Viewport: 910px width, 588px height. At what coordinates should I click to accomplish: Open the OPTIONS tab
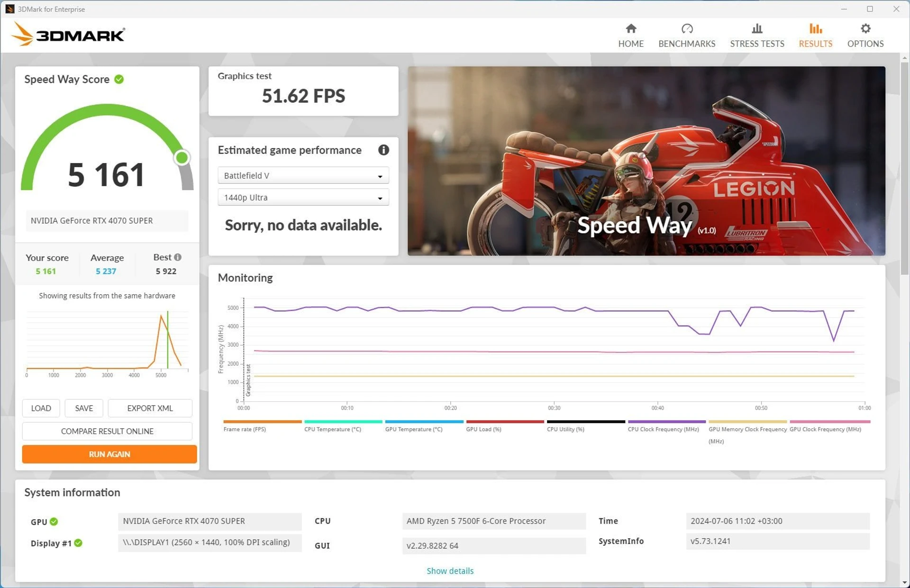[865, 36]
